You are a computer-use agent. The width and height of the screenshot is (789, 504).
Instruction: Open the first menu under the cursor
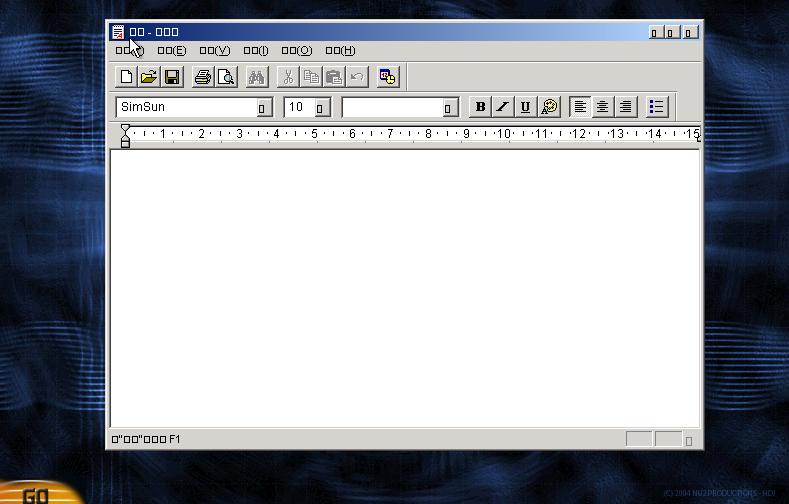[129, 50]
